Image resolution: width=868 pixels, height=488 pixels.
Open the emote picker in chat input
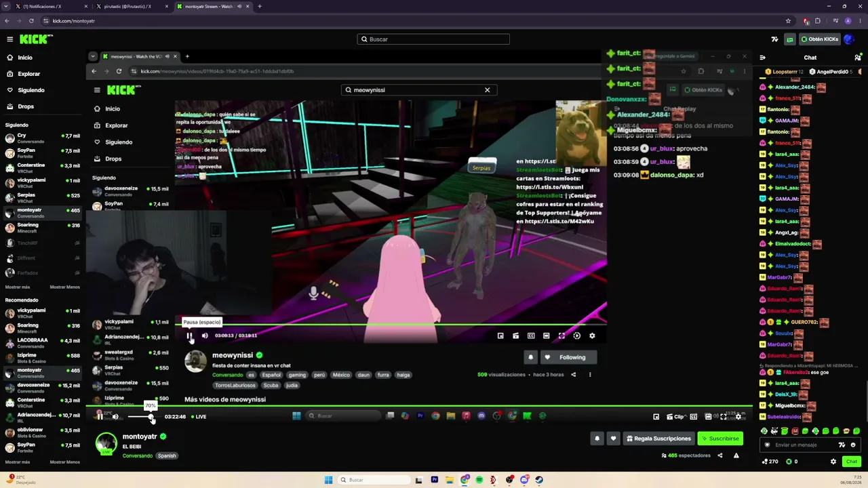(x=853, y=445)
